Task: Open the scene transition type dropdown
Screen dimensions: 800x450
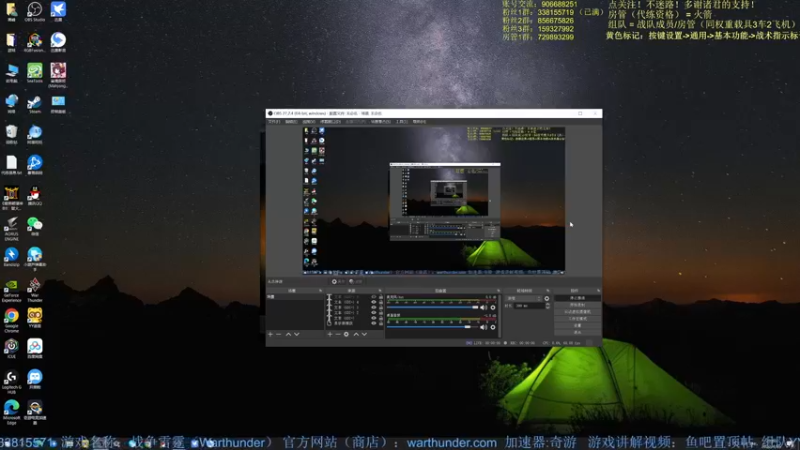Action: pos(523,298)
